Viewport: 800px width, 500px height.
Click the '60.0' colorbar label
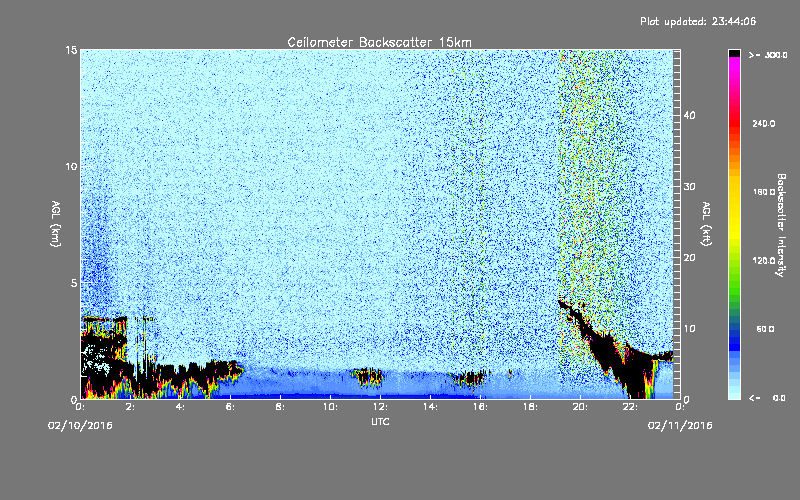(765, 329)
